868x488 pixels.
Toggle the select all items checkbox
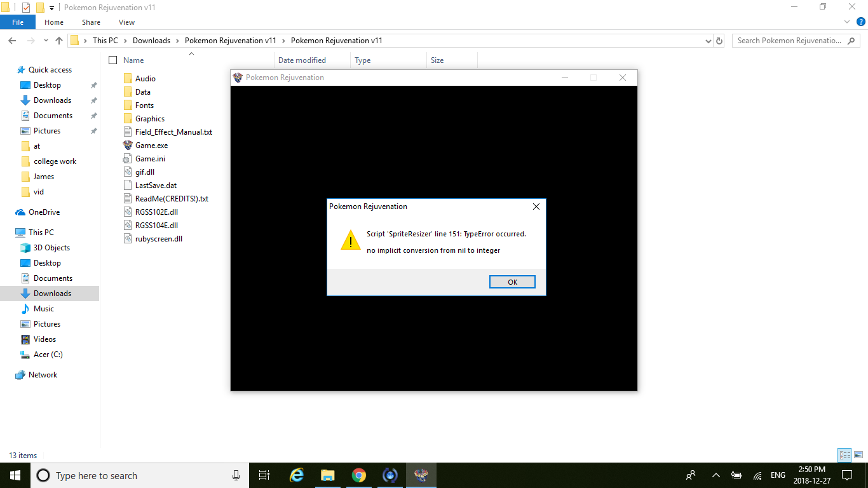[x=113, y=60]
